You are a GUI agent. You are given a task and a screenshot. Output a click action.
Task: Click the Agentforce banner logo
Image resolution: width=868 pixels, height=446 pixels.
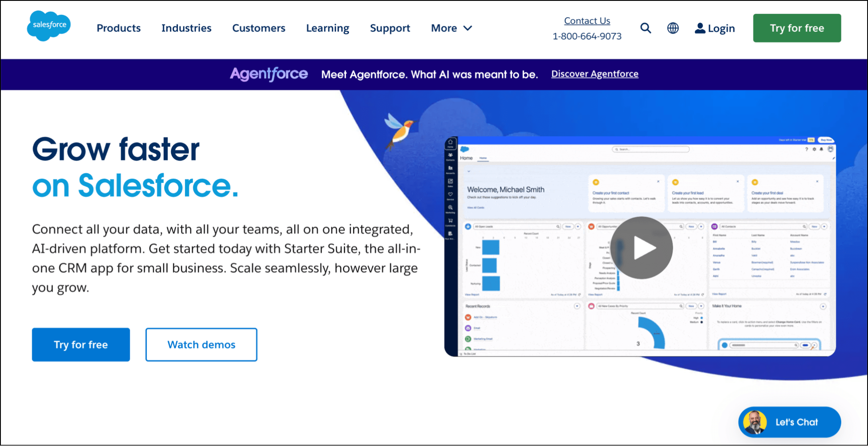(269, 74)
